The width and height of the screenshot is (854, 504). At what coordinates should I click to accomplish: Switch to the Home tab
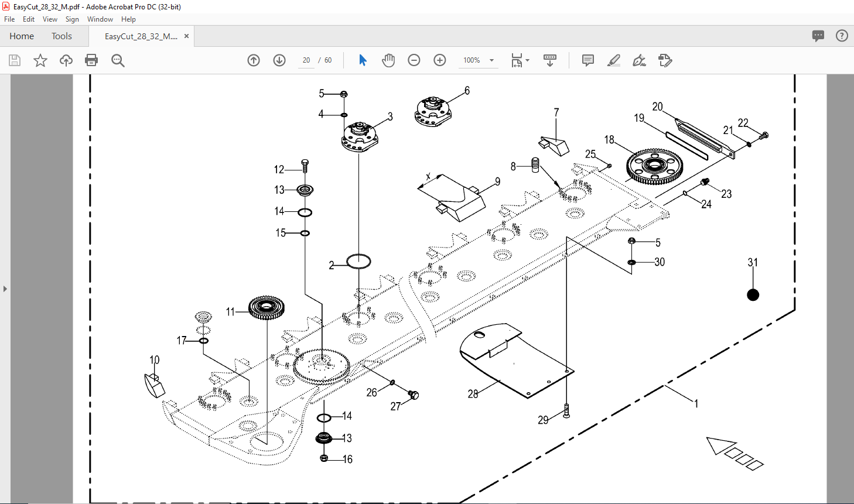(x=22, y=36)
